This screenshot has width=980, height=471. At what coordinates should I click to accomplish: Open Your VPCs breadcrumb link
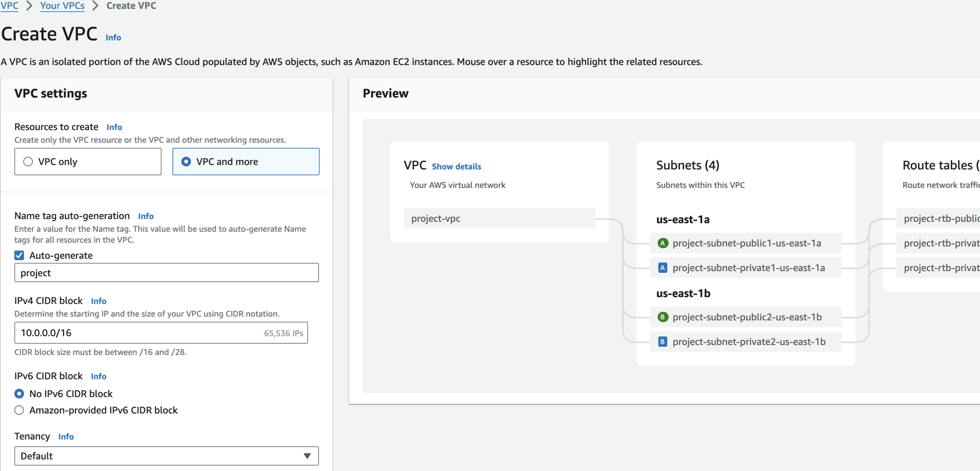pos(62,6)
